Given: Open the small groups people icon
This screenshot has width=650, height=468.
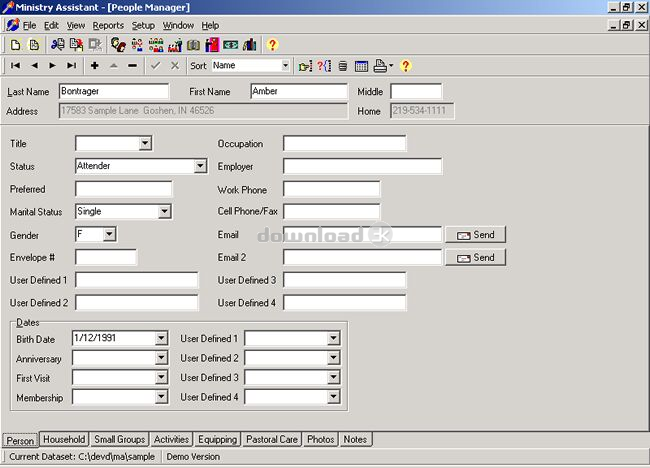Looking at the screenshot, I should 156,45.
